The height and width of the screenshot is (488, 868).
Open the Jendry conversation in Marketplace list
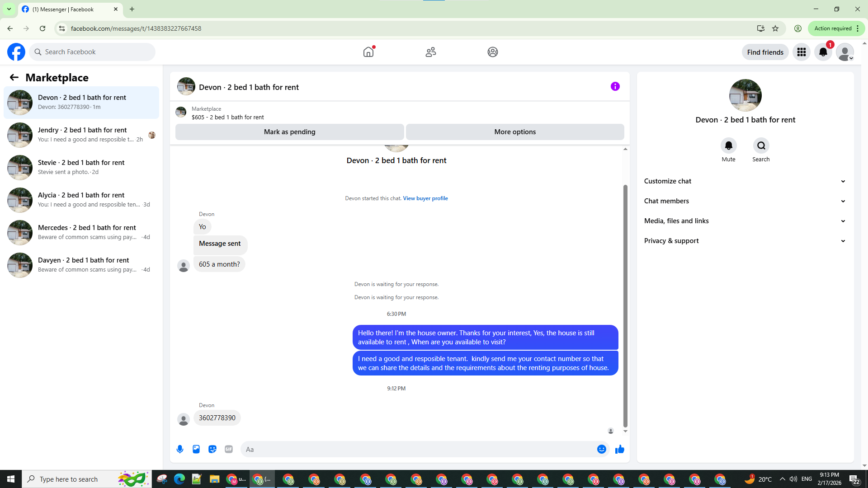click(x=81, y=135)
